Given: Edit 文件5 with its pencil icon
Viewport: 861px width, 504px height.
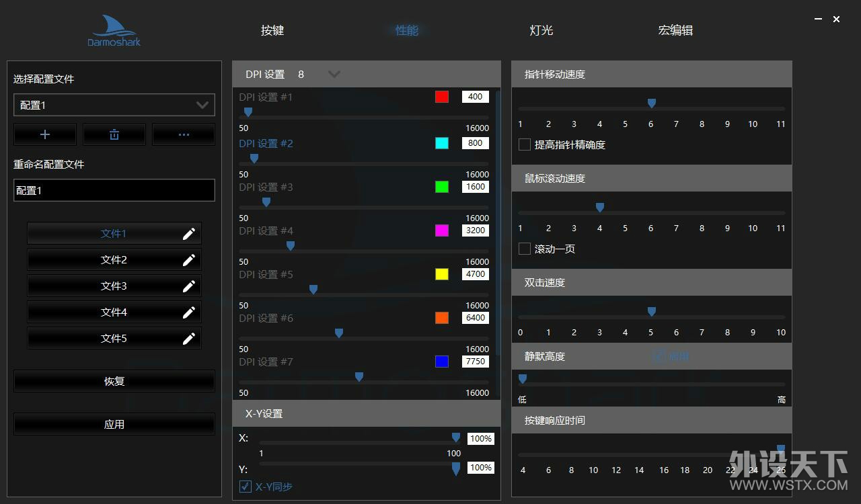Looking at the screenshot, I should [x=189, y=338].
